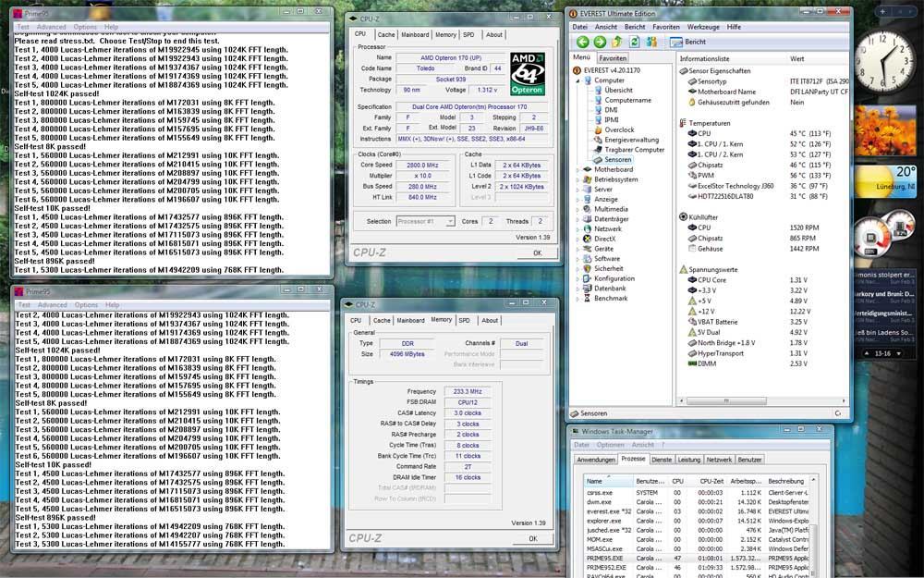Expand the Motherboard node in EVEREST
Image resolution: width=924 pixels, height=578 pixels.
click(x=577, y=170)
